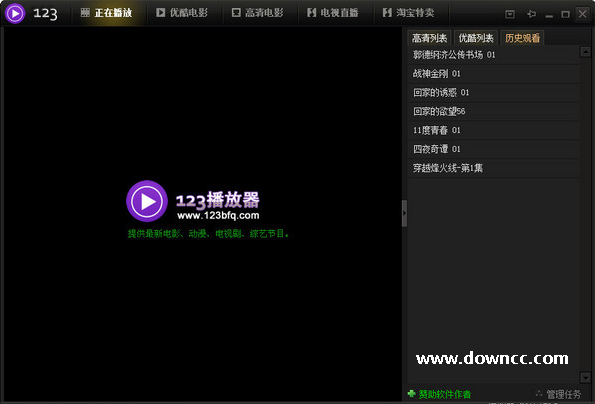The image size is (595, 404).
Task: Click the scrollbar down arrow in playlist
Action: (x=585, y=377)
